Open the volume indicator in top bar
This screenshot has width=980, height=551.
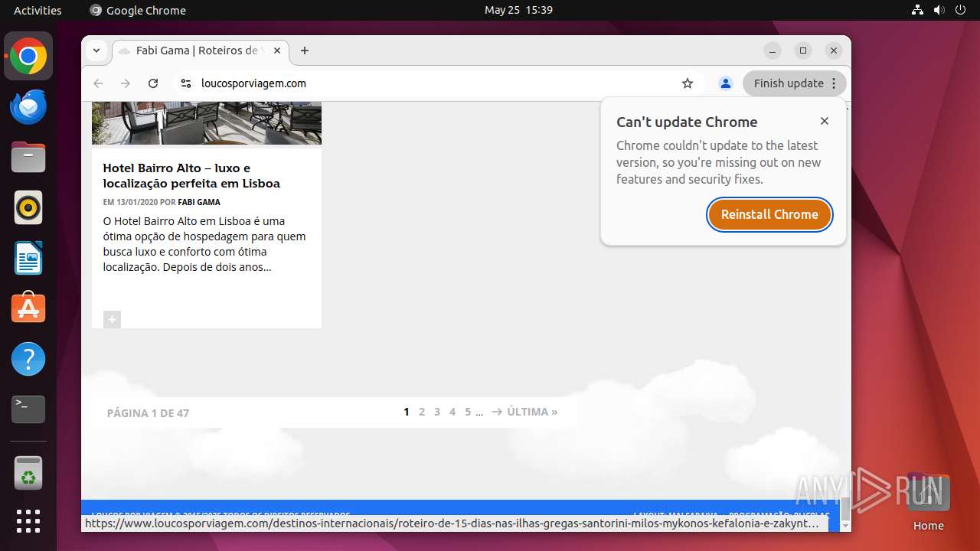(x=939, y=10)
